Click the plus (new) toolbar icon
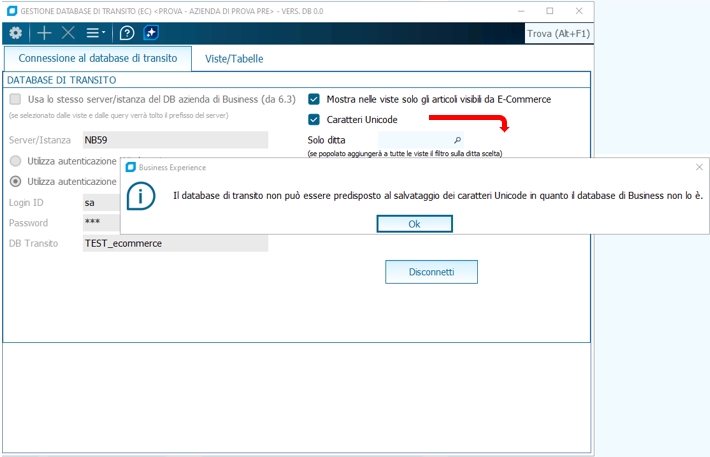 pyautogui.click(x=44, y=33)
